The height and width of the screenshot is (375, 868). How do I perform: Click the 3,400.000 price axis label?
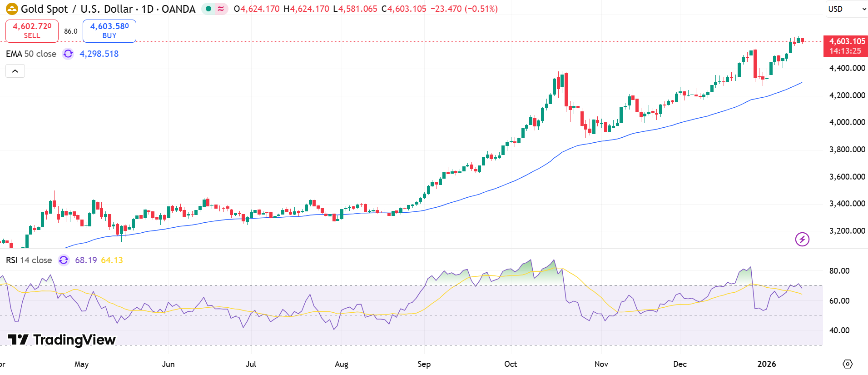[x=847, y=204]
